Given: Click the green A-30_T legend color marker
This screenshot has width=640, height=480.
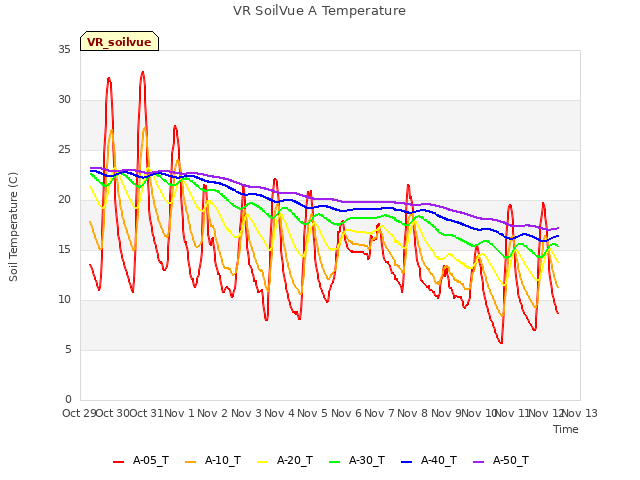Looking at the screenshot, I should point(334,462).
